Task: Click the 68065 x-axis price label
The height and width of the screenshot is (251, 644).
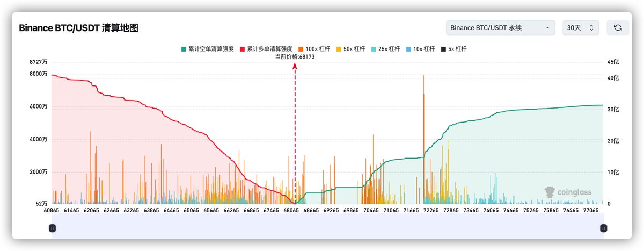Action: tap(292, 211)
